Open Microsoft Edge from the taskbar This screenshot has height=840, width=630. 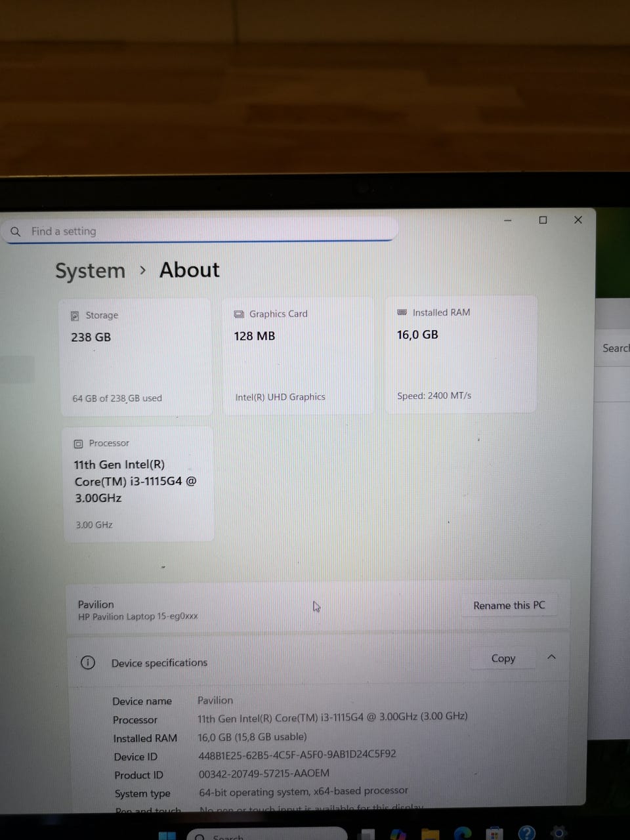[463, 834]
